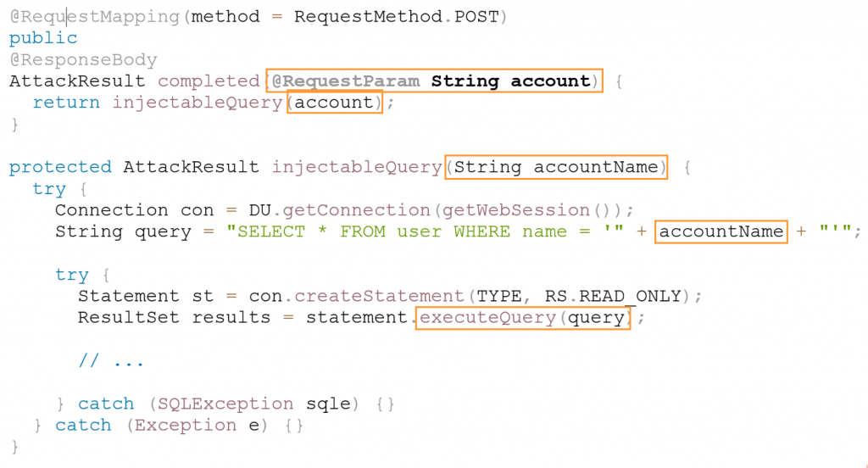This screenshot has height=468, width=868.
Task: Click the return keyword
Action: pos(66,103)
